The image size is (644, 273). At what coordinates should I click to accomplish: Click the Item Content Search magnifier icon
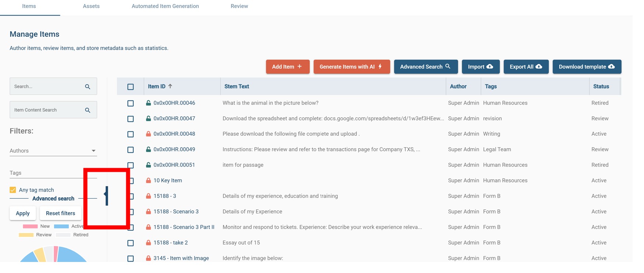(88, 110)
